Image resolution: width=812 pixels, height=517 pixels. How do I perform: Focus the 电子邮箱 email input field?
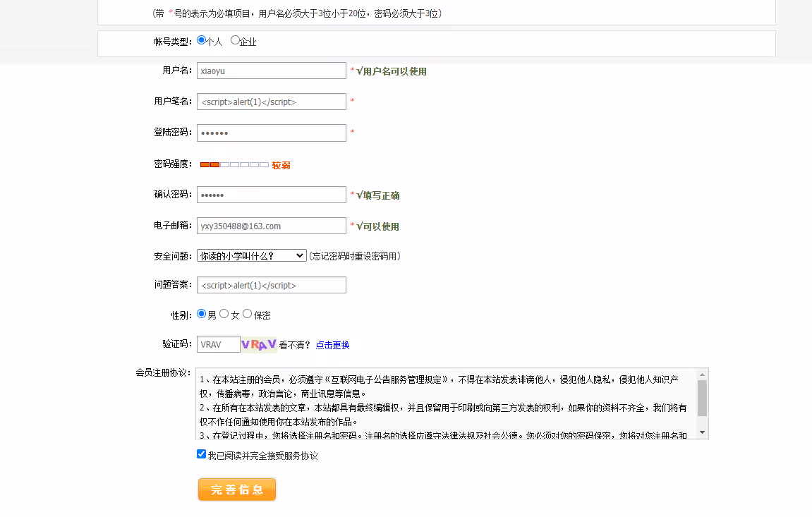271,226
